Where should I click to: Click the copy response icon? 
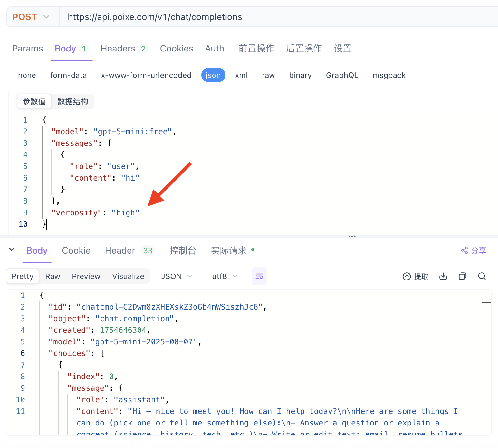tap(463, 276)
